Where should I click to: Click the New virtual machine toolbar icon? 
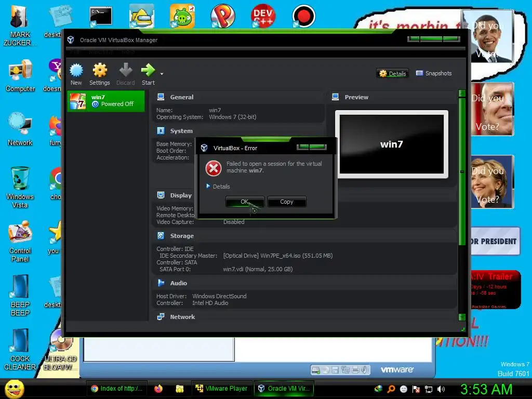click(x=76, y=74)
